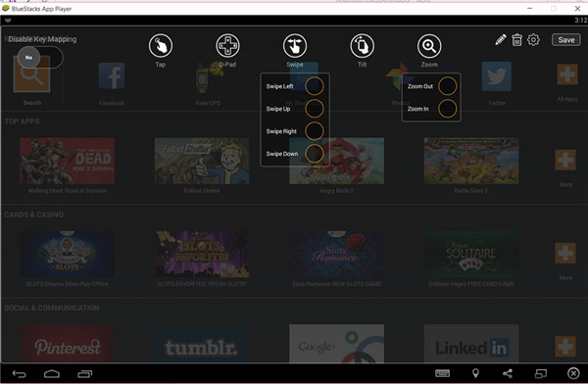The height and width of the screenshot is (384, 588).
Task: Select the D-Pad mapping tool
Action: coord(227,46)
